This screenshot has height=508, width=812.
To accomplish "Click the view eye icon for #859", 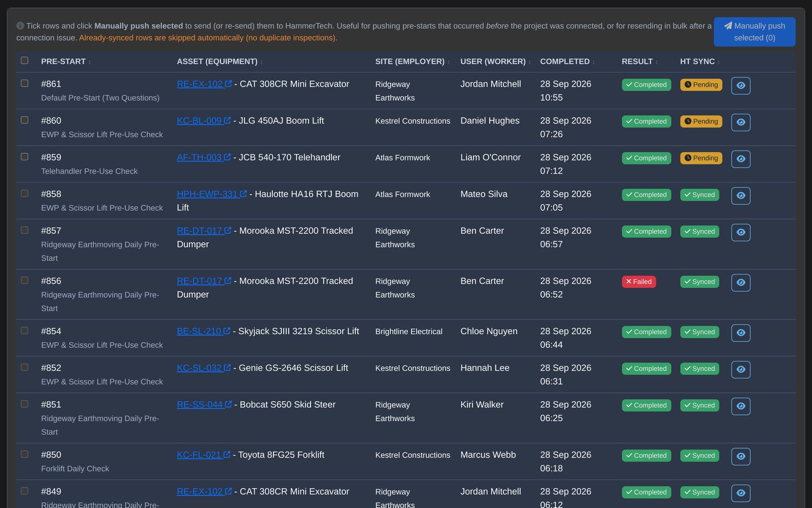I will pyautogui.click(x=740, y=158).
